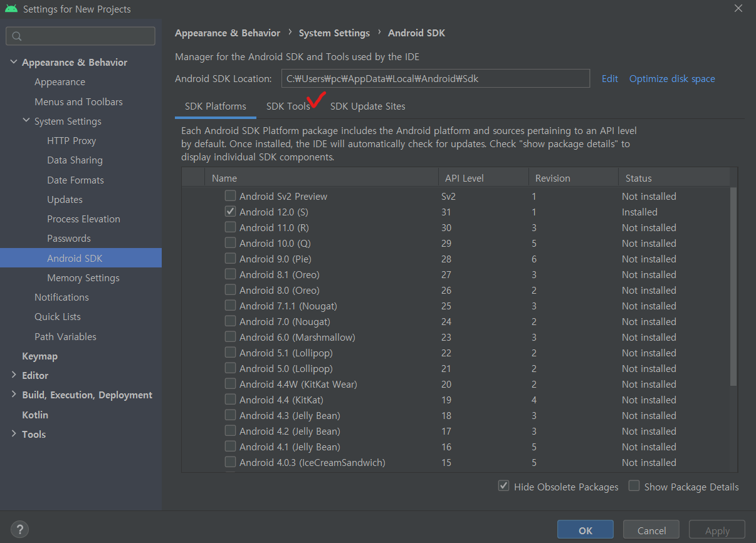Check the Android 8.0 (Oreo) checkbox

(231, 290)
